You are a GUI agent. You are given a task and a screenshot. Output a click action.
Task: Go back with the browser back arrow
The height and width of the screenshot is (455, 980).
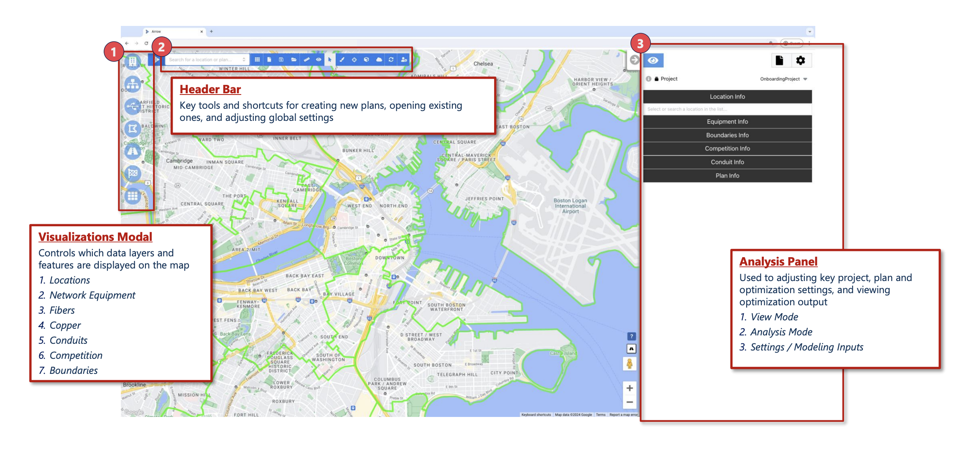pyautogui.click(x=127, y=43)
